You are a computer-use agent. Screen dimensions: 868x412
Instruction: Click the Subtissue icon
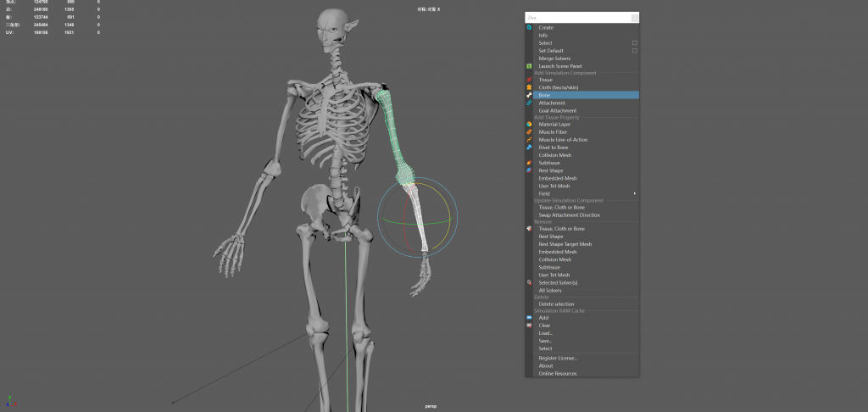529,163
